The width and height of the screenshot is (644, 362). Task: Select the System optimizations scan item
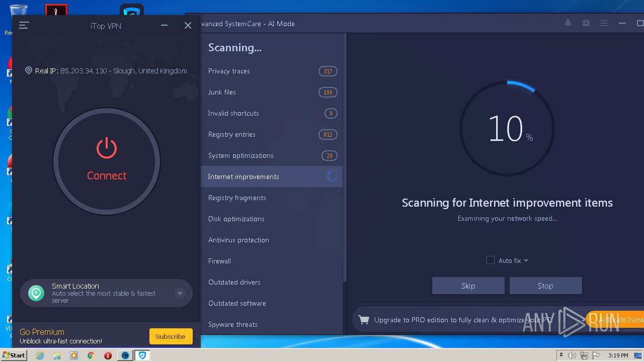[x=272, y=155]
